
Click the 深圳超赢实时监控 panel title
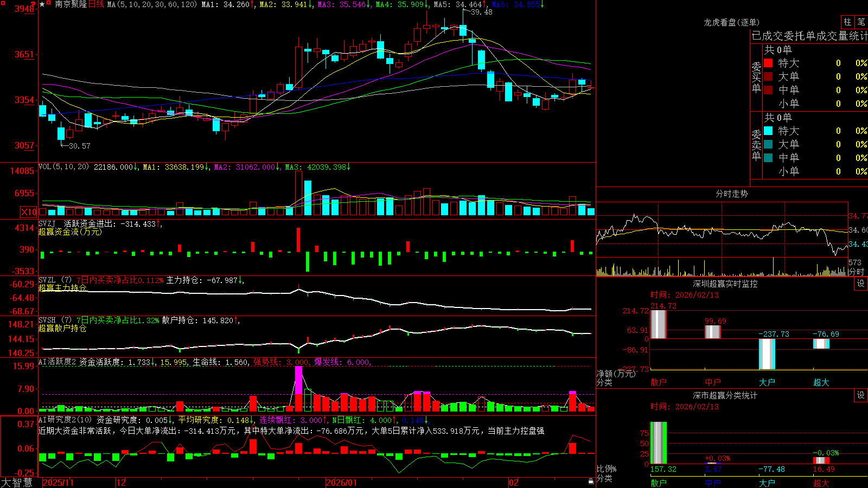[725, 284]
